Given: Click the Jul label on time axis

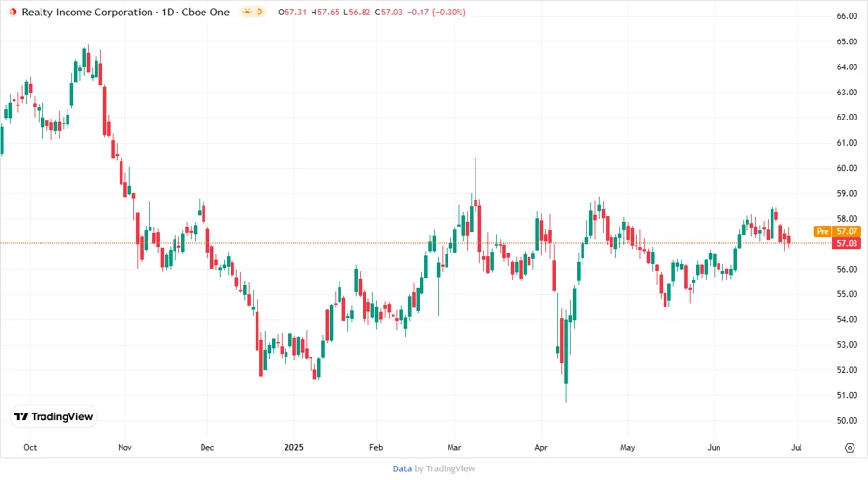Looking at the screenshot, I should [796, 448].
